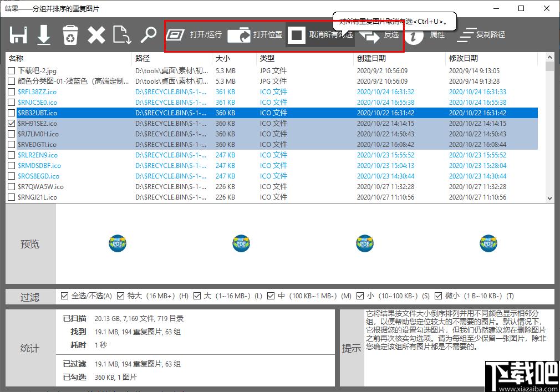This screenshot has width=560, height=392.
Task: Sort by 类型 column header
Action: [305, 58]
